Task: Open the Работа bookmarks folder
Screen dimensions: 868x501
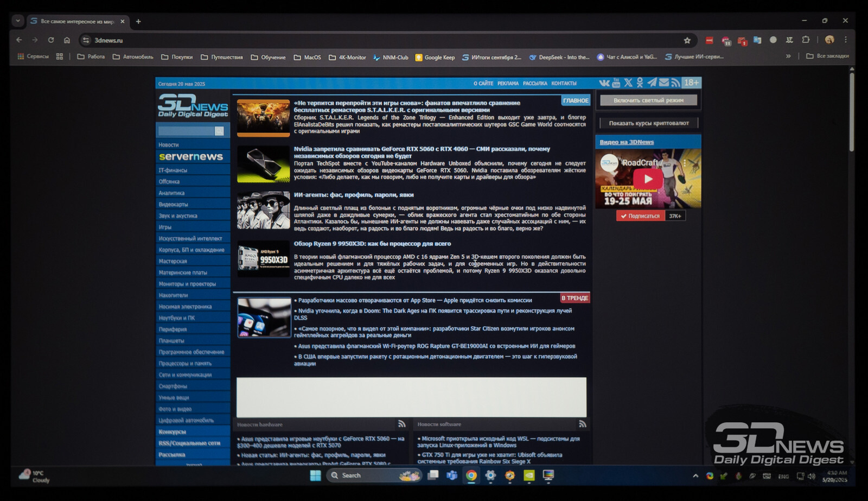Action: click(x=91, y=56)
